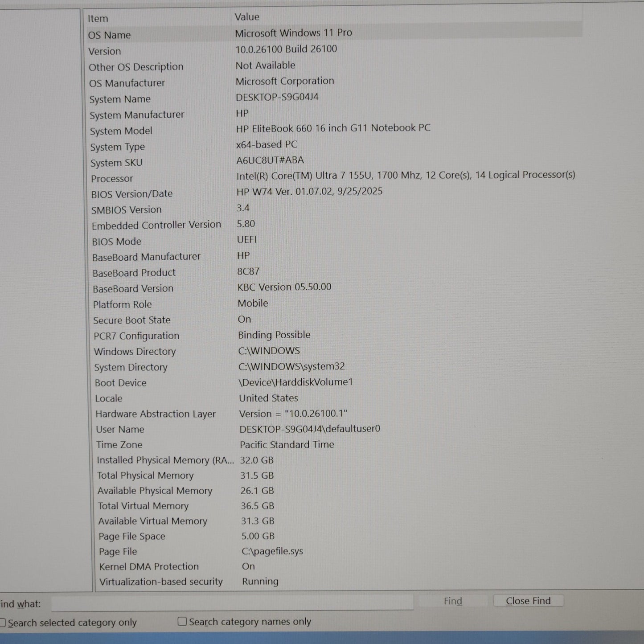Pick the Kernel DMA Protection row
This screenshot has height=644, width=644.
[x=149, y=566]
